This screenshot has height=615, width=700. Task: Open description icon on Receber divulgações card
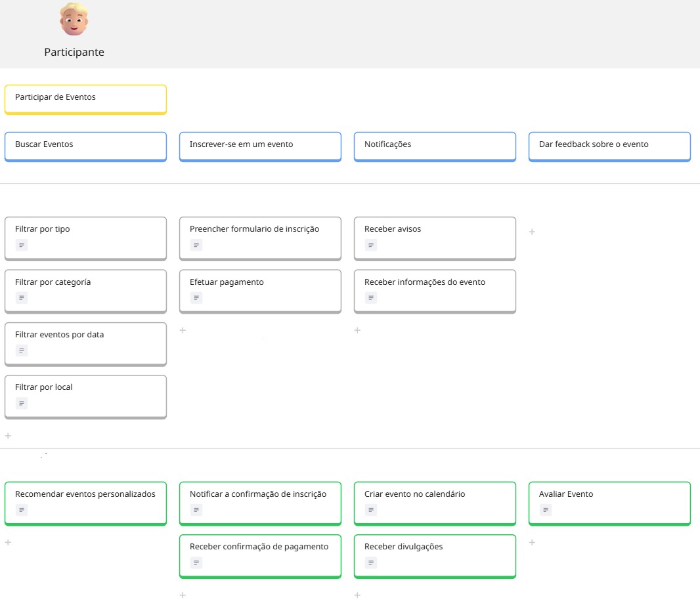coord(371,562)
